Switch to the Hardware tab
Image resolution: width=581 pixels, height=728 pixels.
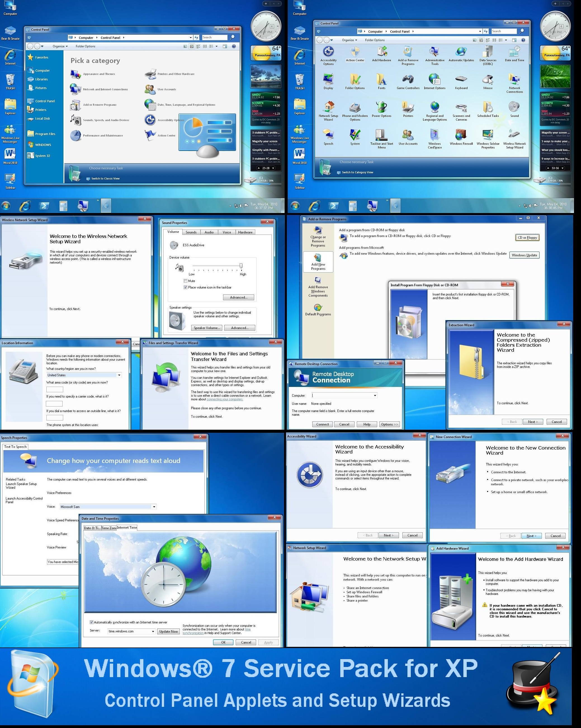pyautogui.click(x=245, y=232)
